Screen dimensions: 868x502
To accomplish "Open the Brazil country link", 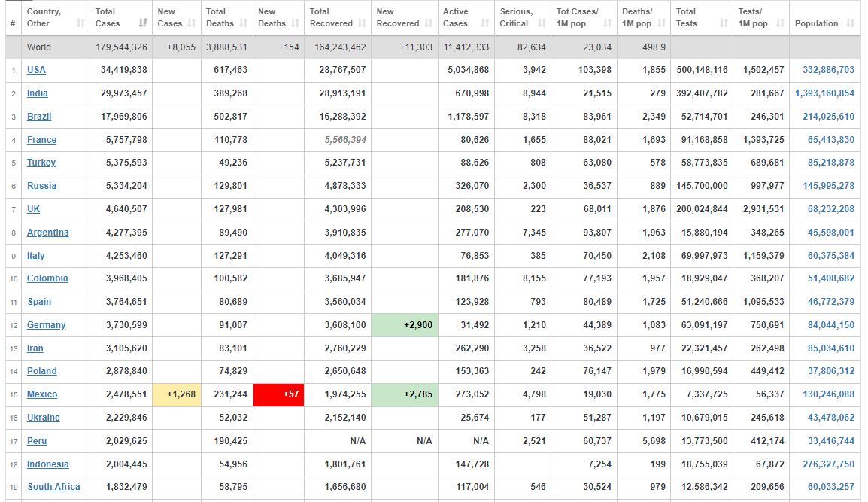I will point(39,117).
